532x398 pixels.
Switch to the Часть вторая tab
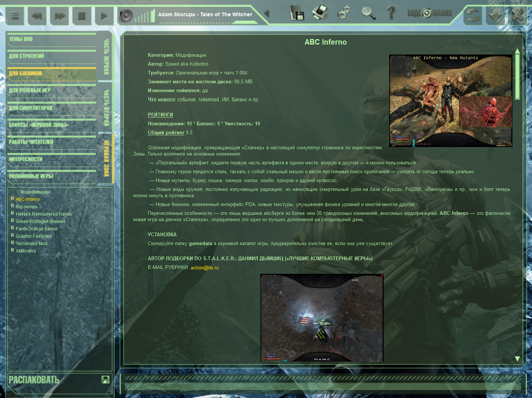point(106,107)
